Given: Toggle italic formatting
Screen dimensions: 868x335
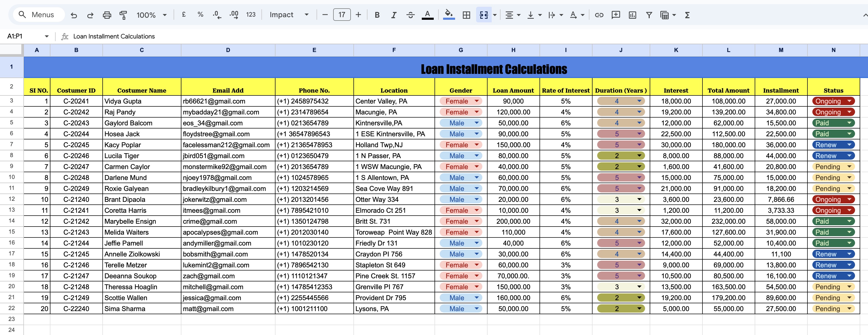Looking at the screenshot, I should pyautogui.click(x=393, y=15).
